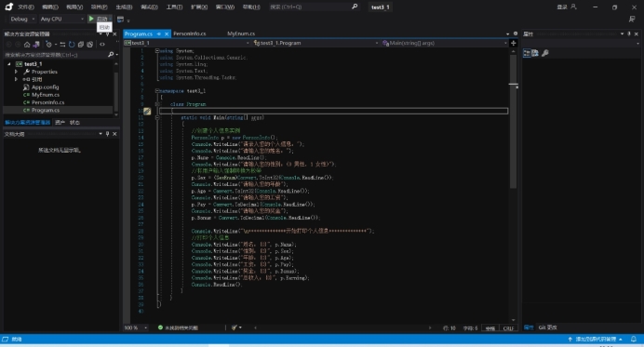Screen dimensions: 644x347
Task: Close the 文档大纲 document outline panel
Action: point(115,134)
